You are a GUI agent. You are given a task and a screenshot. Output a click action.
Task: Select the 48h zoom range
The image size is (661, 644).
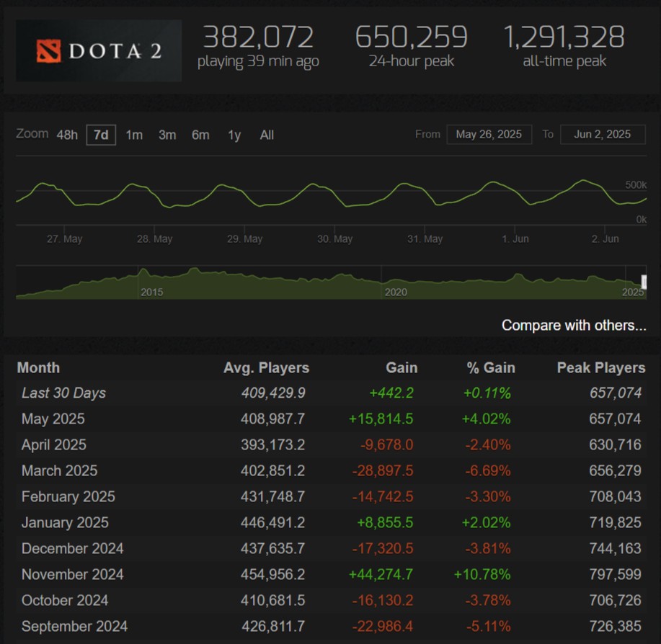coord(67,135)
